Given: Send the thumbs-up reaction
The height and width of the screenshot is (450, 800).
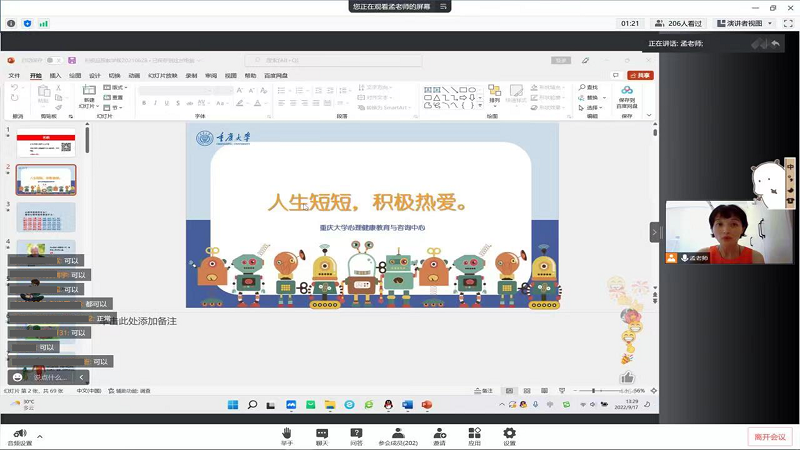Looking at the screenshot, I should (627, 378).
